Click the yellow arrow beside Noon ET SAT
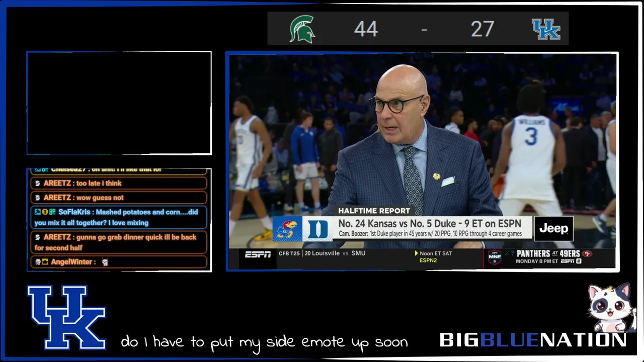The image size is (644, 362). 417,253
